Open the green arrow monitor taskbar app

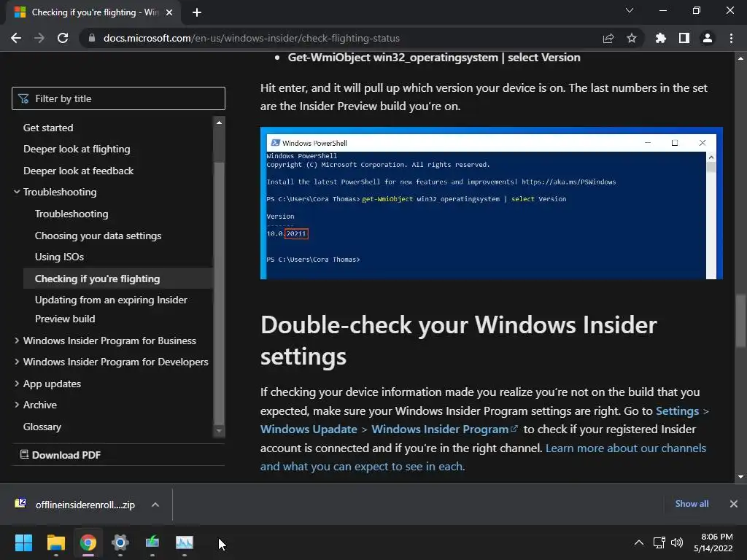[x=152, y=542]
